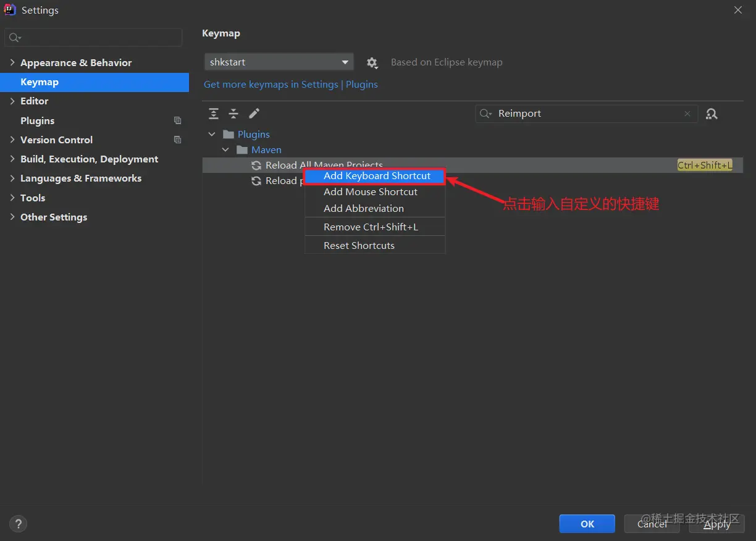Click the copy icon next to Version Control
756x541 pixels.
pos(178,140)
